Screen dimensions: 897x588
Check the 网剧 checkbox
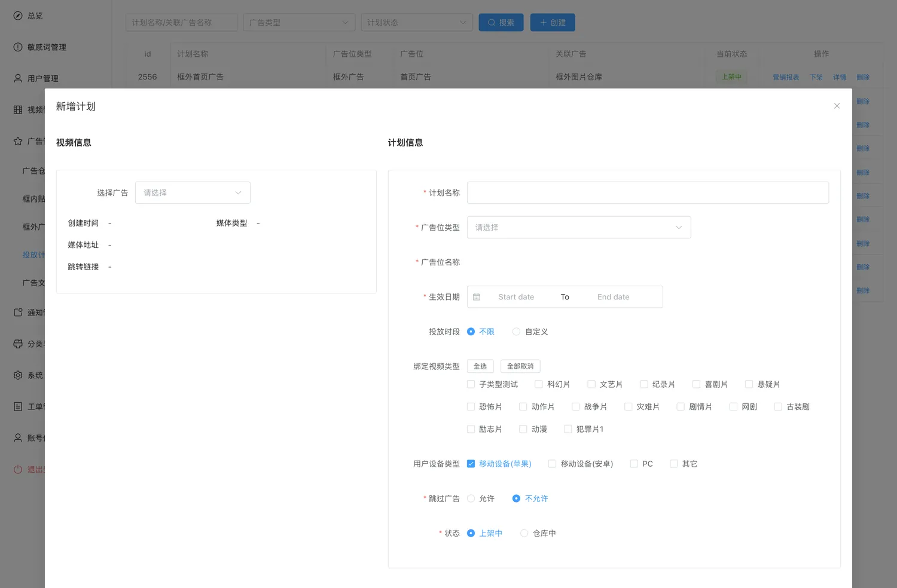click(x=733, y=407)
